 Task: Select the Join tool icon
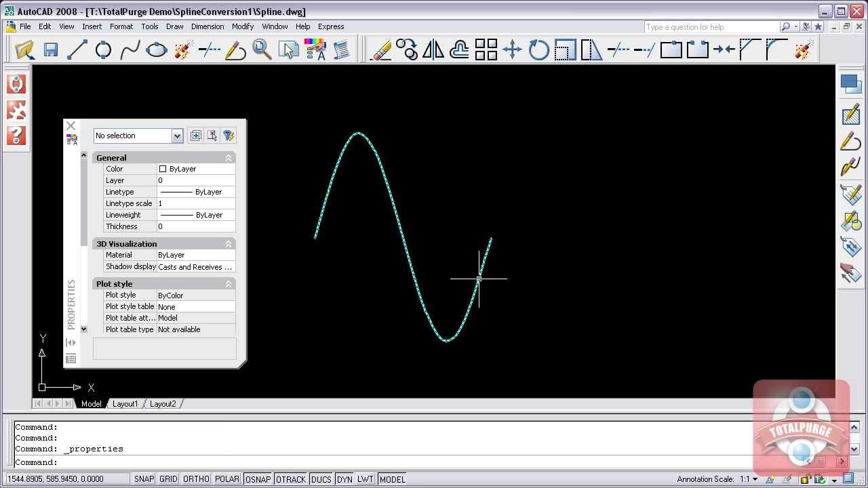[724, 49]
